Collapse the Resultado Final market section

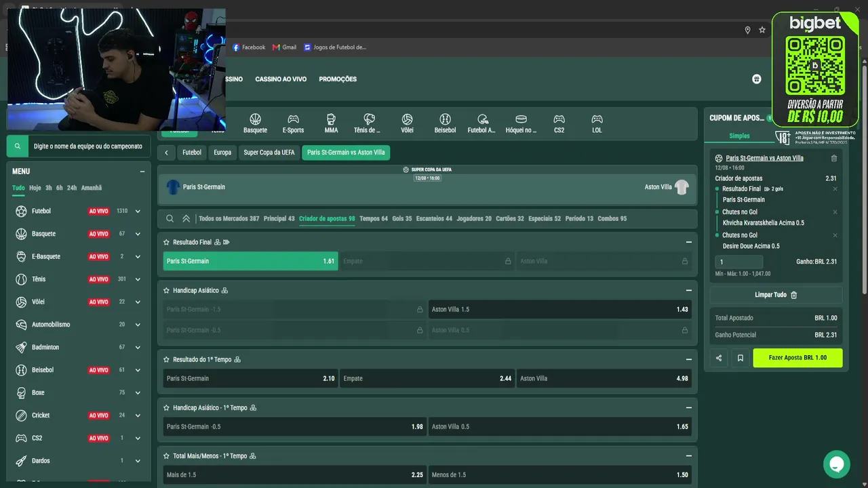[689, 242]
